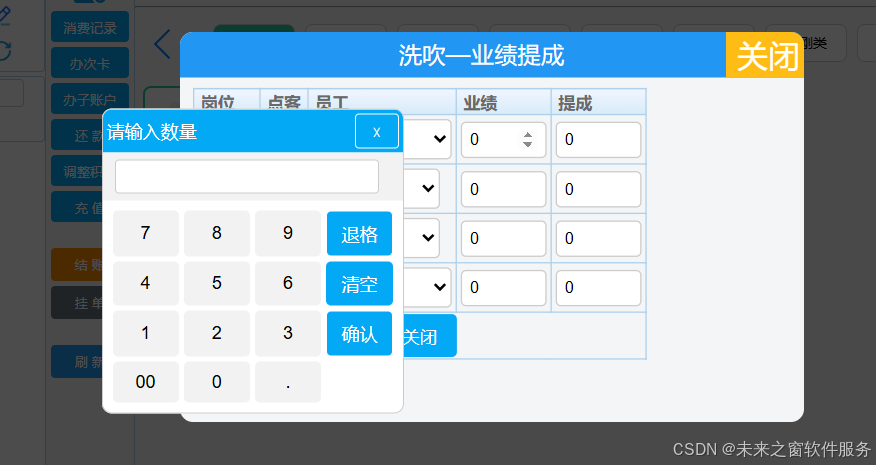Viewport: 876px width, 465px height.
Task: Click 办子账户 in background sidebar
Action: (90, 99)
